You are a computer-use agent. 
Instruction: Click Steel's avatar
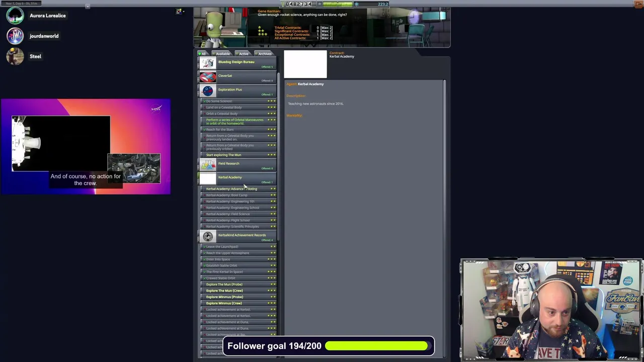pyautogui.click(x=15, y=56)
